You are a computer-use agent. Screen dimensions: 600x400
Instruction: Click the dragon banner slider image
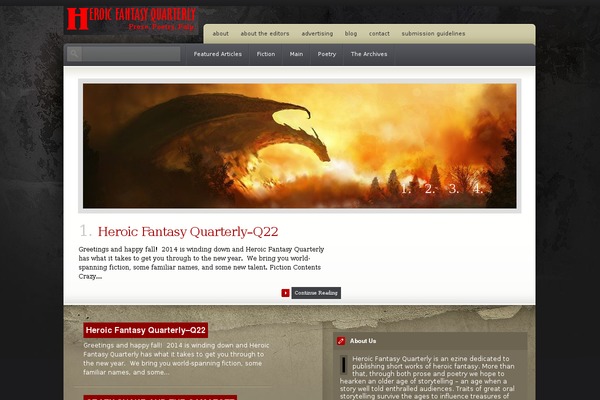point(300,146)
